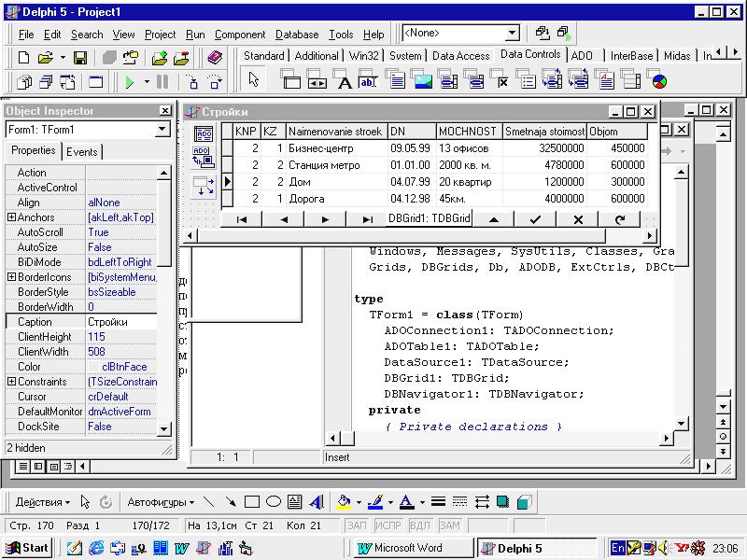Click the font color A in drawing toolbar
The image size is (747, 560).
coord(406,502)
